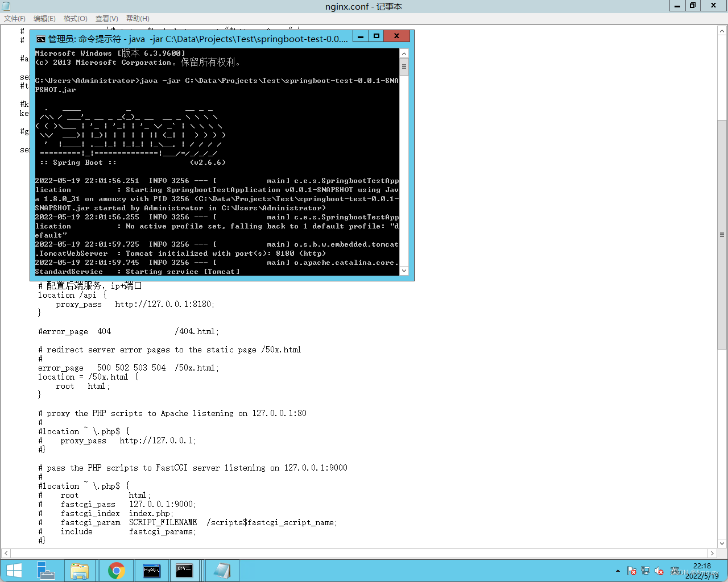Launch Server Manager from the taskbar

pyautogui.click(x=46, y=570)
